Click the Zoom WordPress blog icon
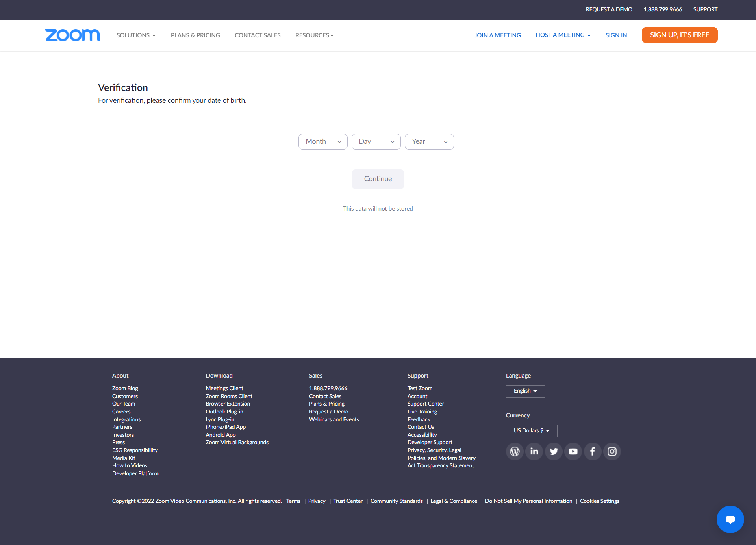756x545 pixels. (515, 451)
